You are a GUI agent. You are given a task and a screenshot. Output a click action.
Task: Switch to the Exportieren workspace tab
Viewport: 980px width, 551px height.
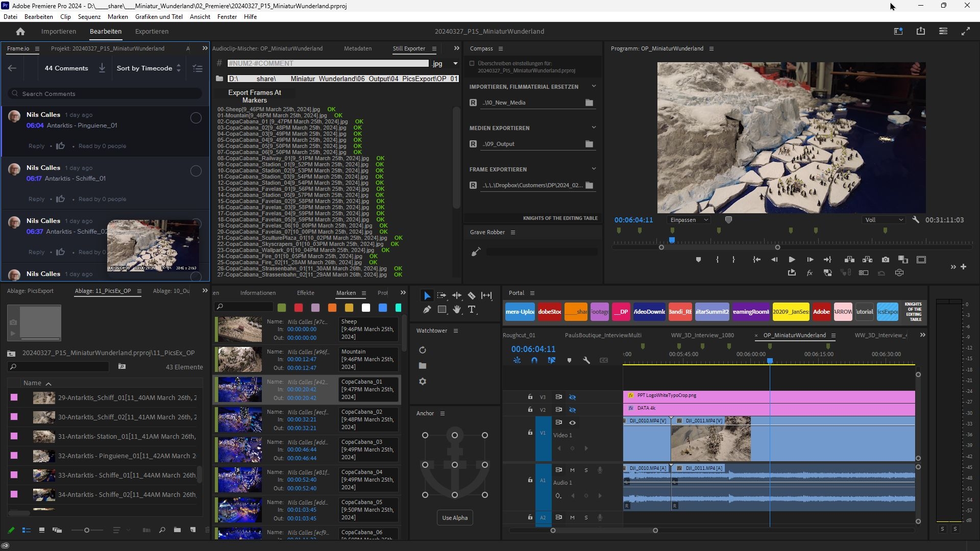click(x=152, y=31)
